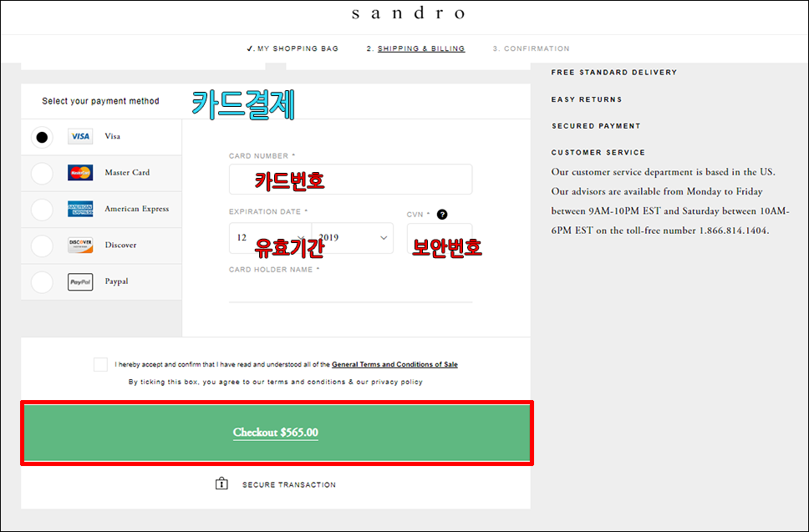Click the sandro logo
The image size is (809, 532).
click(x=408, y=13)
